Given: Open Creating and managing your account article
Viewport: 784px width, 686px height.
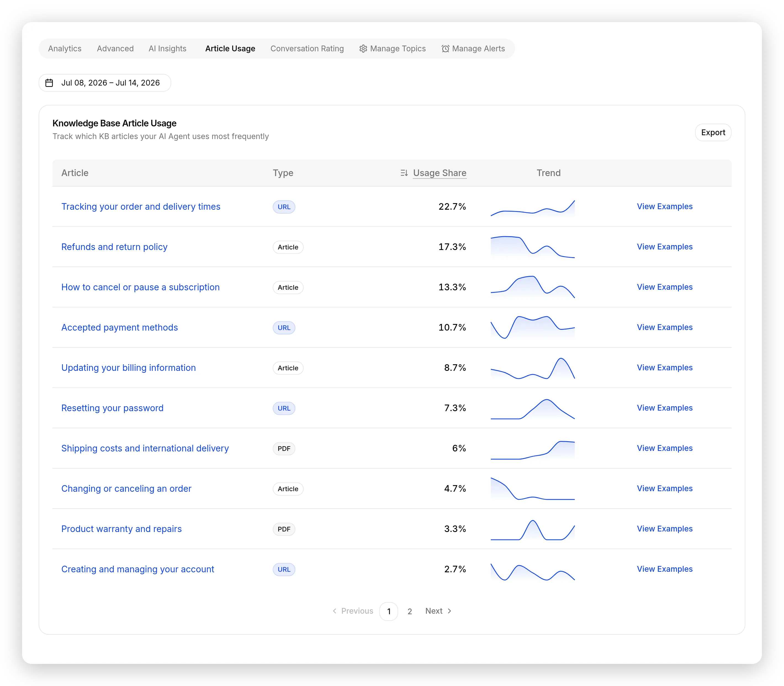Looking at the screenshot, I should [137, 569].
